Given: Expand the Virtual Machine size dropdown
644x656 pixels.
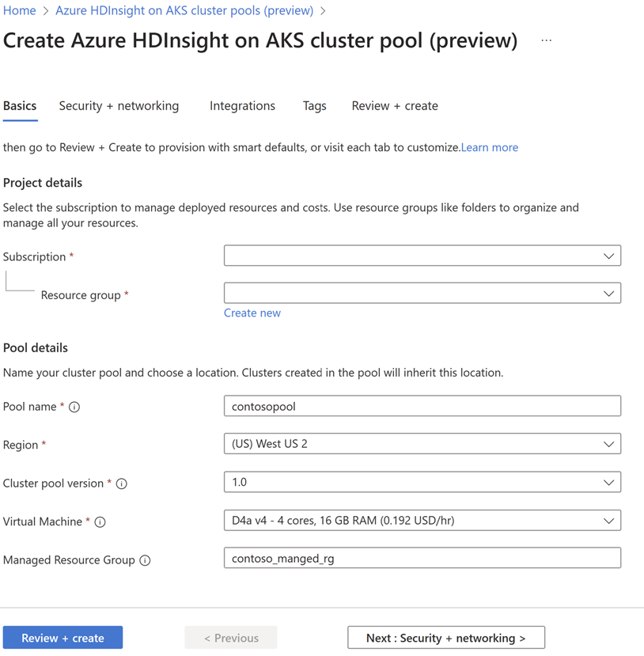Looking at the screenshot, I should click(x=422, y=521).
